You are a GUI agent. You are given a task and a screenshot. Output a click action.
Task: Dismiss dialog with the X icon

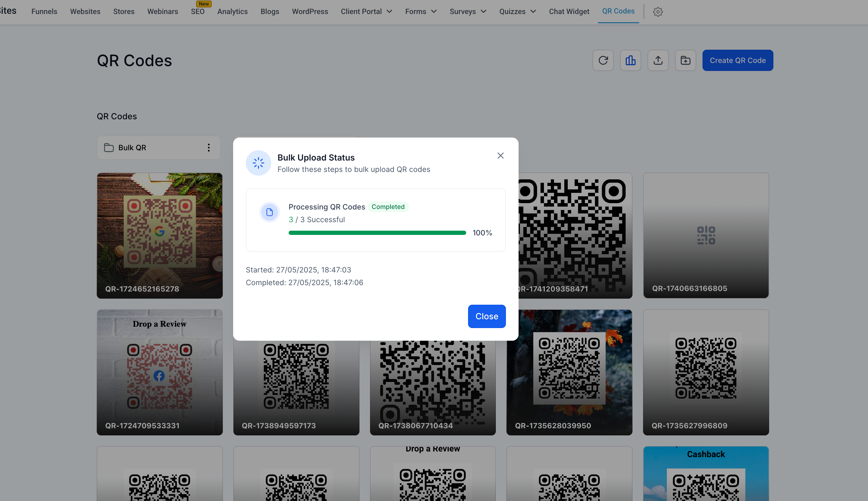coord(500,156)
